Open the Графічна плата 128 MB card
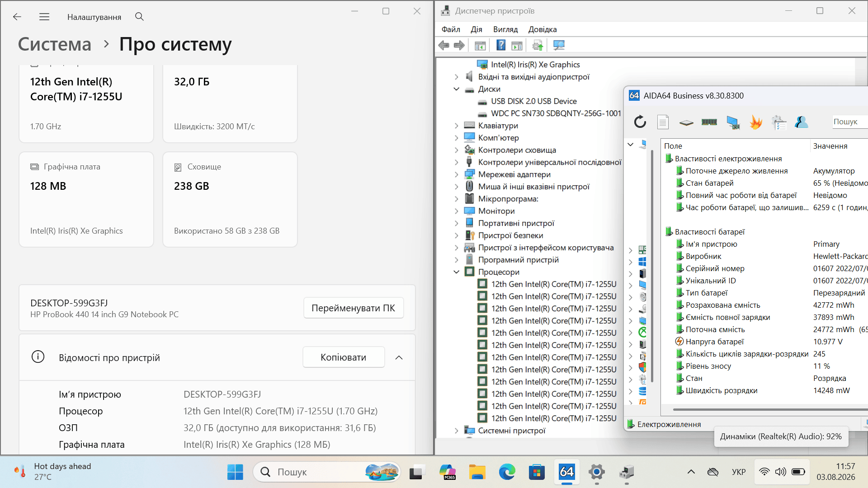 pos(86,199)
